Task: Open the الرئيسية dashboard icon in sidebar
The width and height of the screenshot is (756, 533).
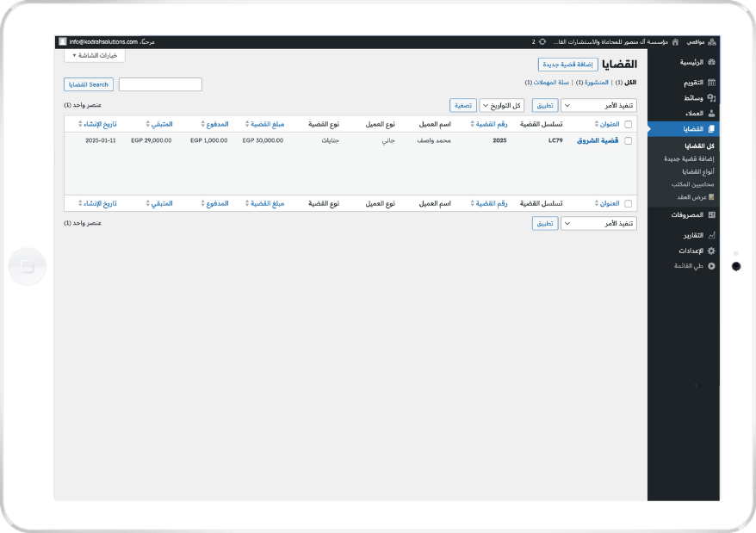Action: point(711,62)
